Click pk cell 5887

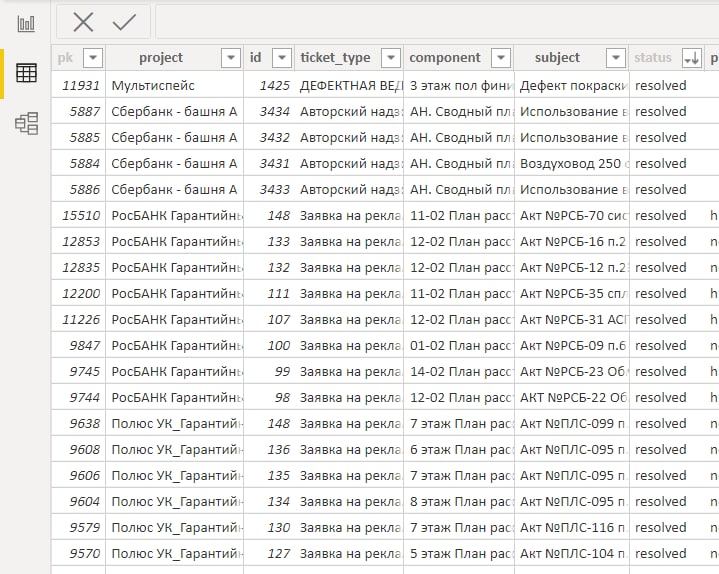tap(79, 111)
